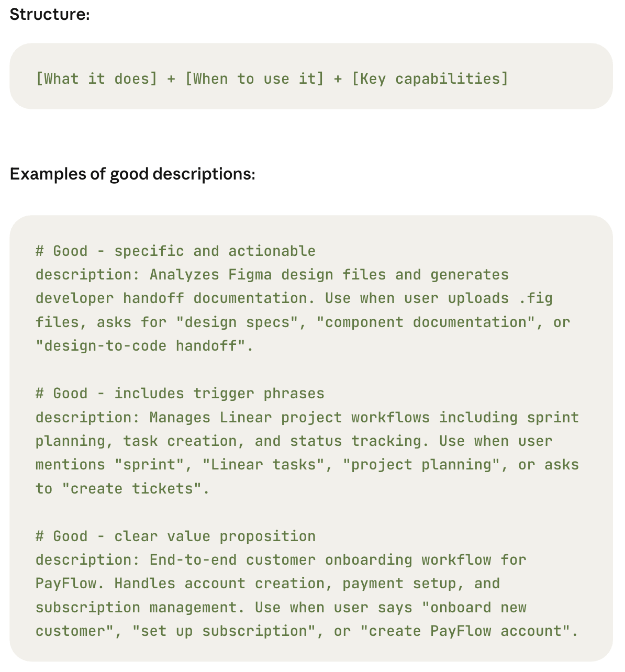Screen dimensions: 625x672
Task: Click the "Linear tasks" quoted phrase
Action: coord(263,465)
